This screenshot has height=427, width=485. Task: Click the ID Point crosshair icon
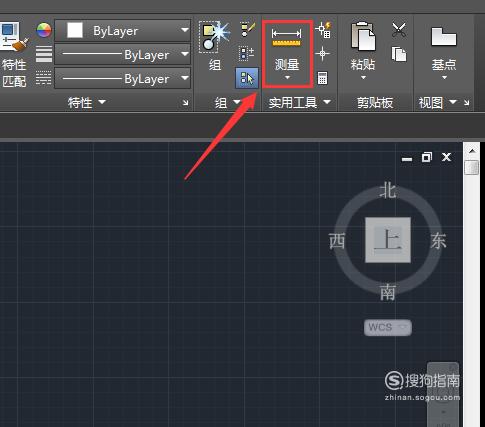322,54
